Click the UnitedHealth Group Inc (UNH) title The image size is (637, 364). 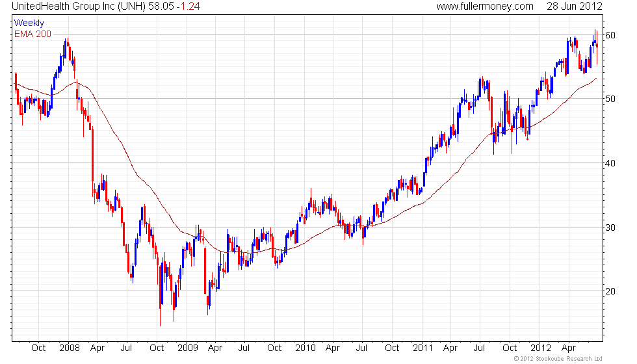pos(79,6)
